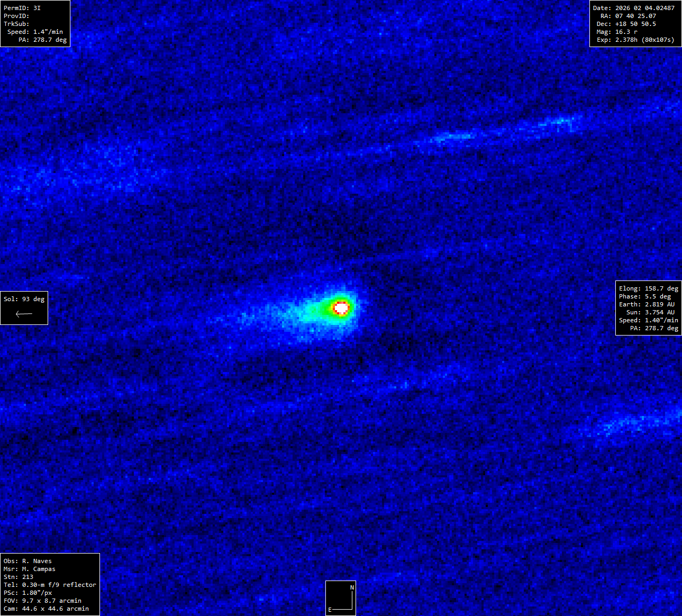
Task: Click the E marker on the compass
Action: 330,610
